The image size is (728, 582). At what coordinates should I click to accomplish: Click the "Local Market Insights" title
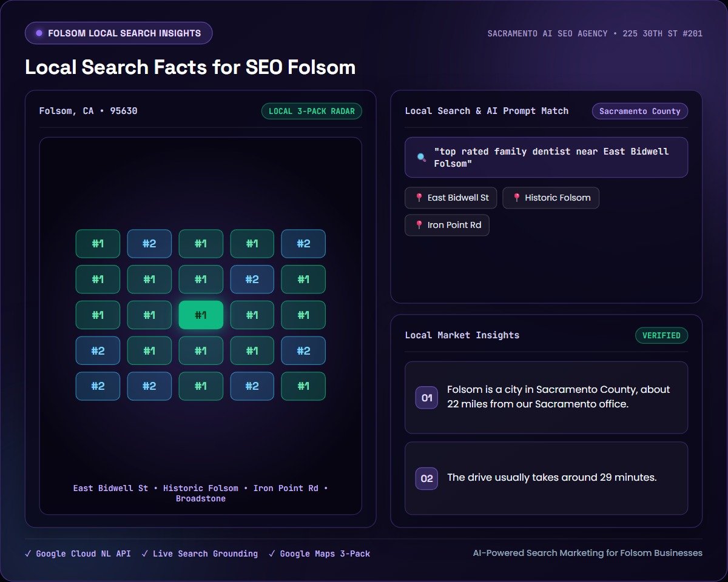click(x=462, y=335)
